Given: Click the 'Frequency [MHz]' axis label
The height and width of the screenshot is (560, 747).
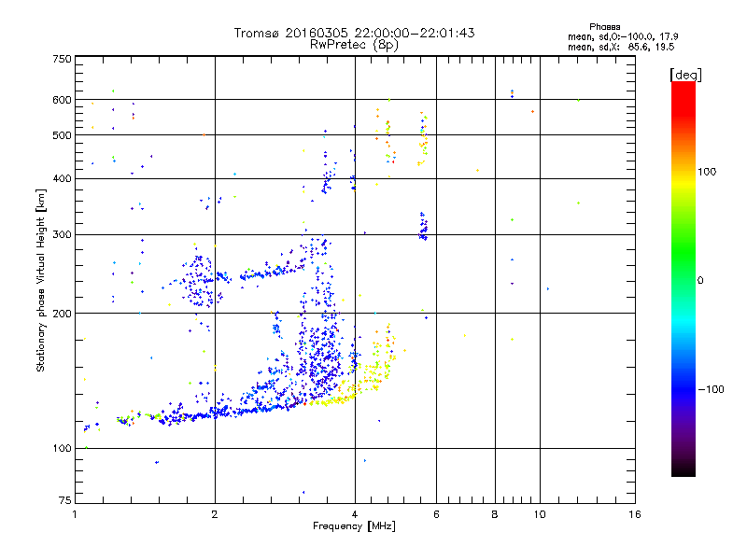Looking at the screenshot, I should (x=354, y=526).
